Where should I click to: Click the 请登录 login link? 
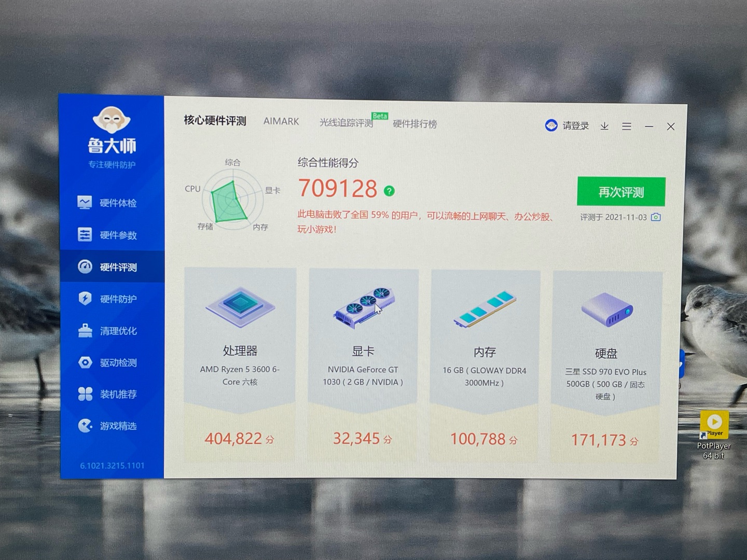pos(576,125)
